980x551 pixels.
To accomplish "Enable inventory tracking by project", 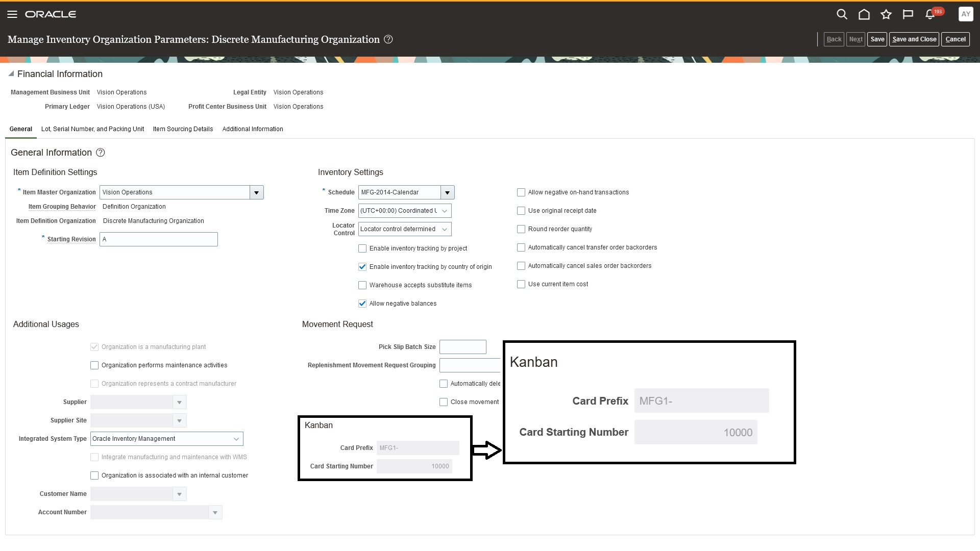I will click(362, 248).
